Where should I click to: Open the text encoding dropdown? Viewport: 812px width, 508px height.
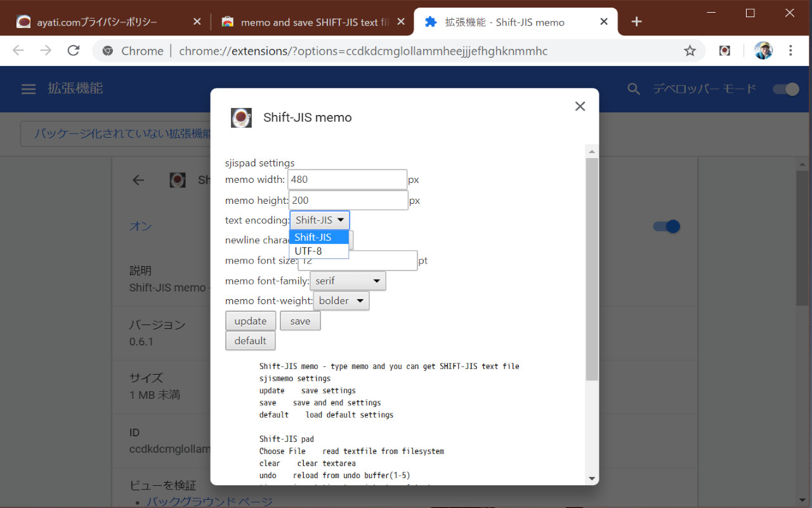(x=320, y=220)
